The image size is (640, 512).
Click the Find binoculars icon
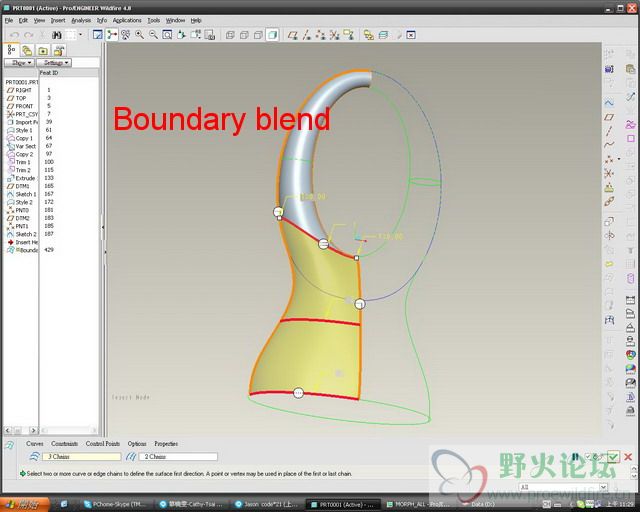pos(57,35)
